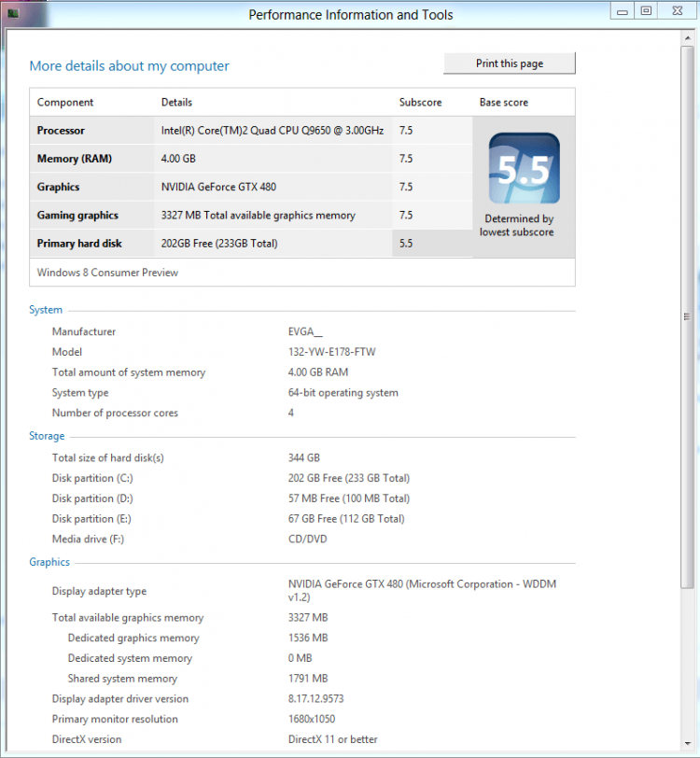Click the Component column header
The image size is (700, 758).
[x=65, y=103]
